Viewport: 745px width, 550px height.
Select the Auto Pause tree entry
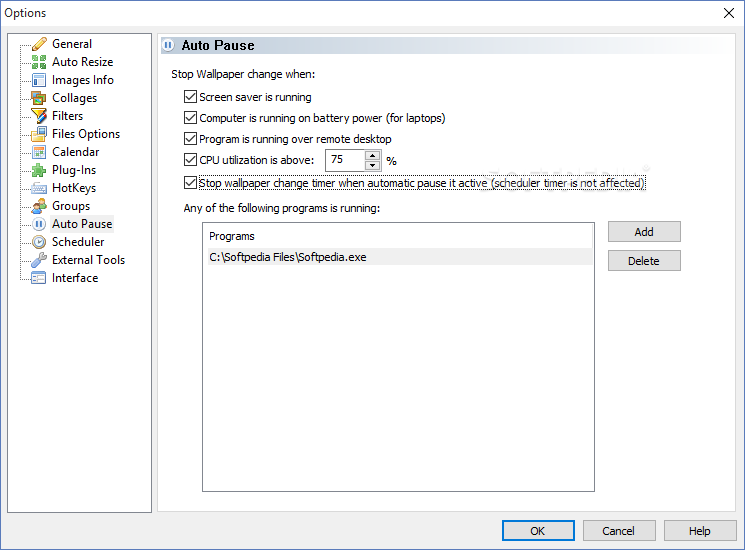[x=82, y=224]
